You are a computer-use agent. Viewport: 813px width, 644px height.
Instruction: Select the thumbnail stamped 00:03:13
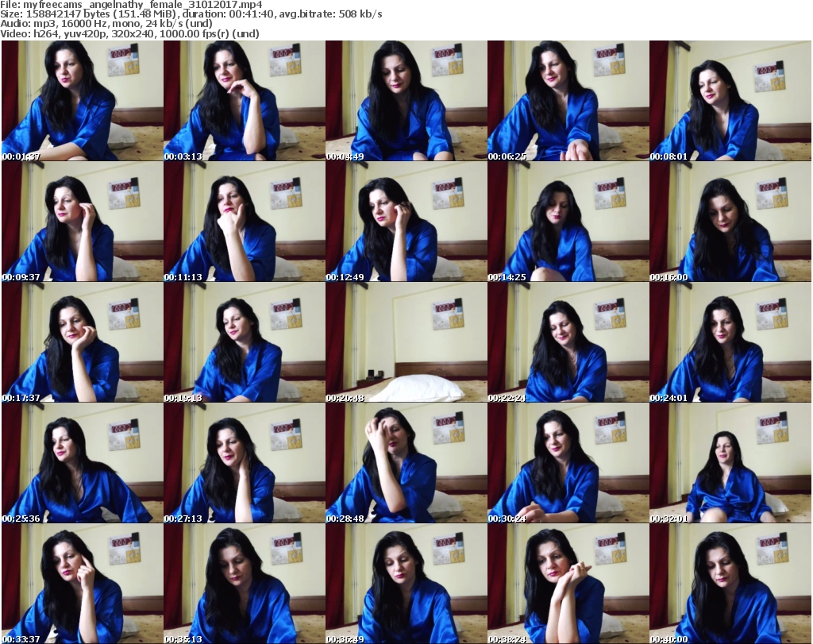point(245,101)
